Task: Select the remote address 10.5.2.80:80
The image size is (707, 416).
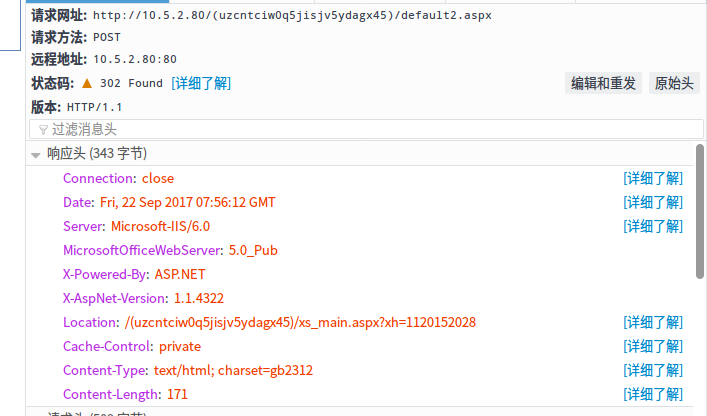Action: [135, 59]
